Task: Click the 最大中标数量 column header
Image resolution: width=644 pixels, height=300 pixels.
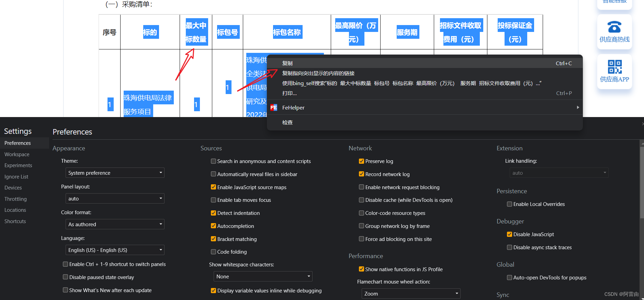Action: coord(196,32)
